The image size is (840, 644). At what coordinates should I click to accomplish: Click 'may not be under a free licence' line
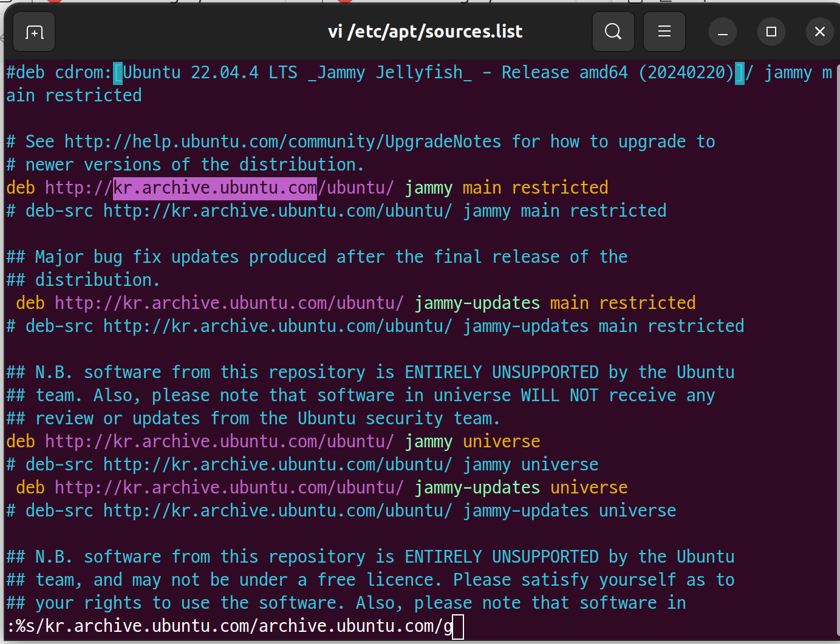370,580
